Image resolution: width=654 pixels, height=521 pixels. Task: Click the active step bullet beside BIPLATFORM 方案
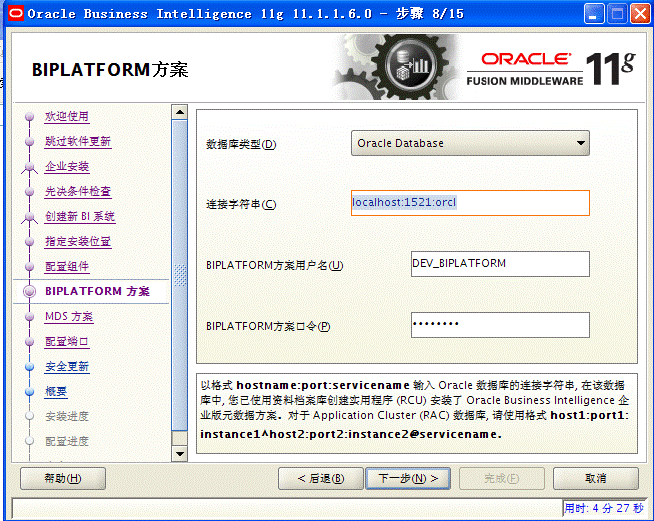[x=29, y=291]
